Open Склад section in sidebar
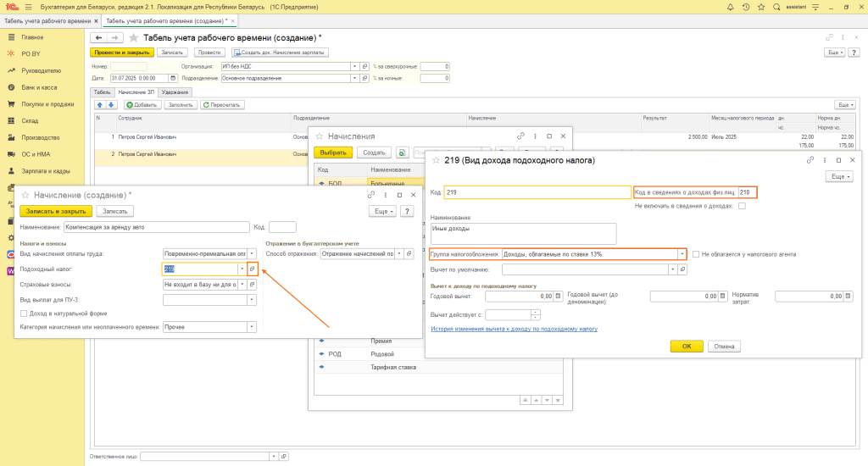This screenshot has width=868, height=466. [x=30, y=120]
